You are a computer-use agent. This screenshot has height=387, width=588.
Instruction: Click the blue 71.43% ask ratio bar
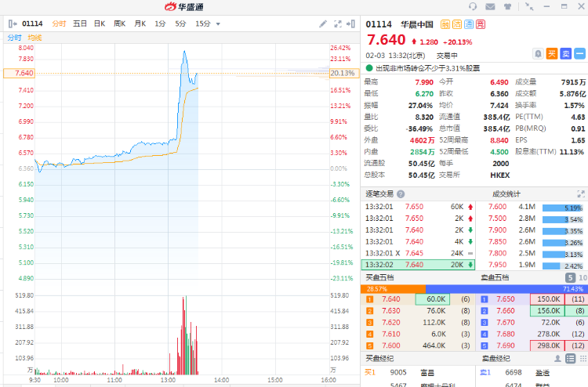coord(506,289)
